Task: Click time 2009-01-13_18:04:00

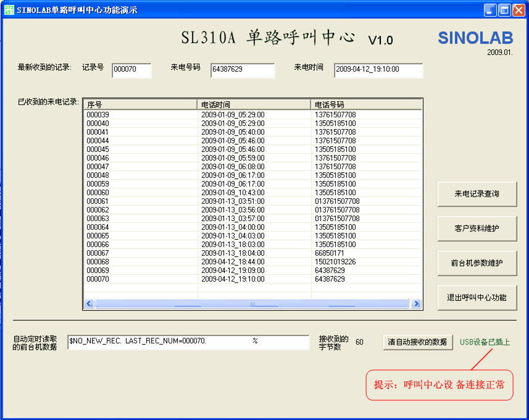Action: point(233,253)
